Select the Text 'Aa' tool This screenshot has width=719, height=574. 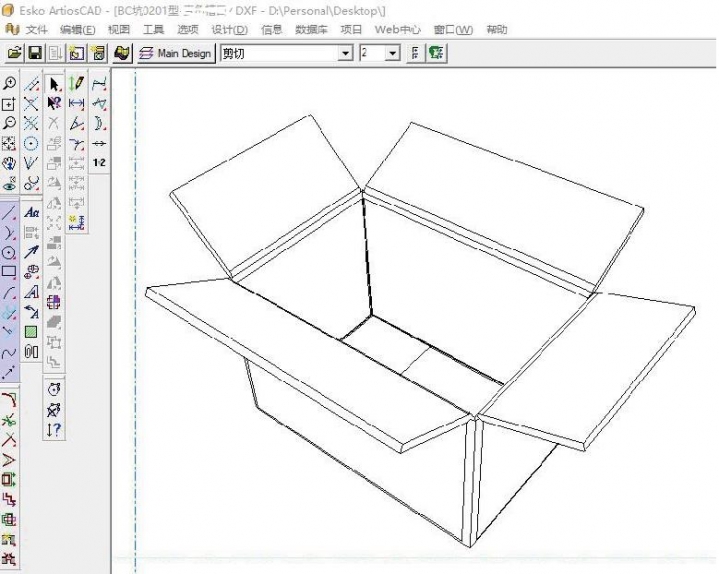click(x=31, y=212)
